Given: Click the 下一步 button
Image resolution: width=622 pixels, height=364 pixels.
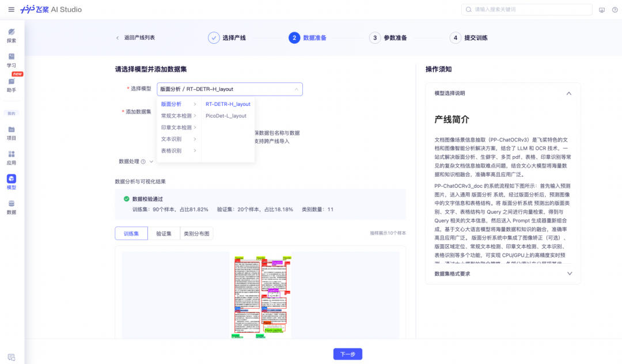Looking at the screenshot, I should [347, 354].
